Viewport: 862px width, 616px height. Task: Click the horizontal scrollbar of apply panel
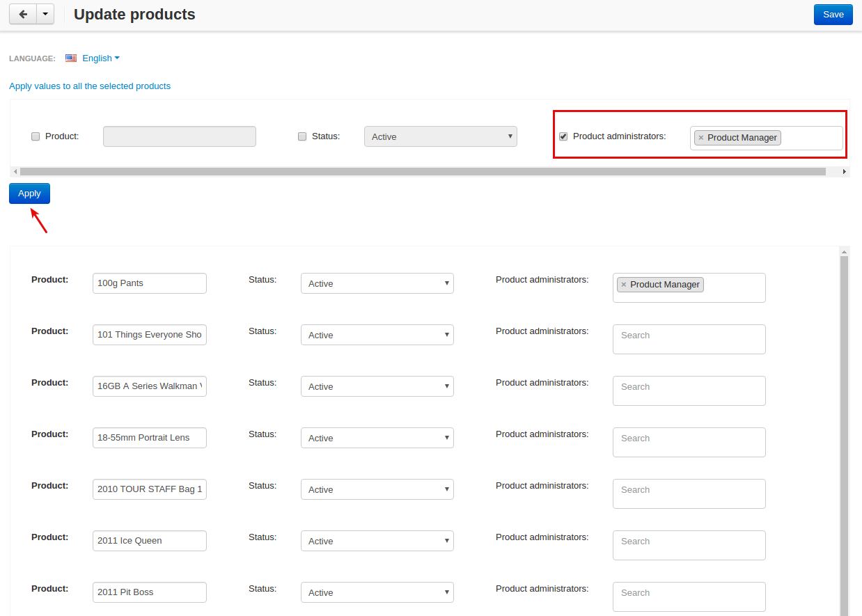pos(423,171)
